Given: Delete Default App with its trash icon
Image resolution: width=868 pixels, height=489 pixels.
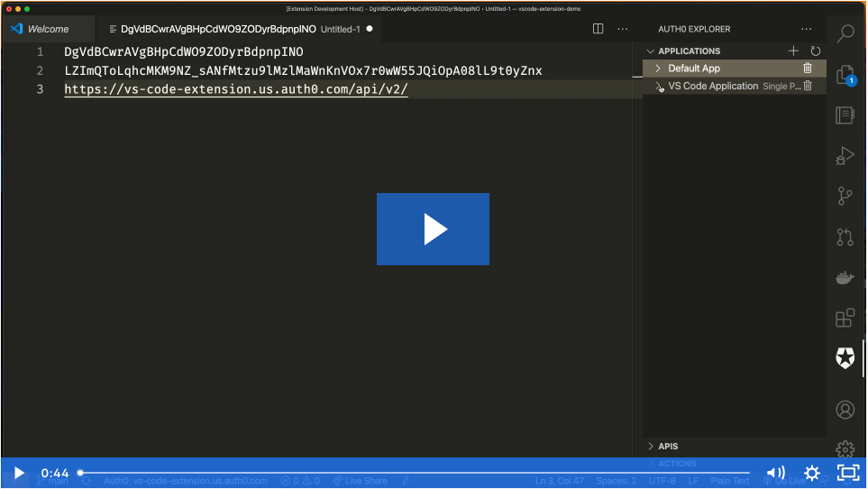Looking at the screenshot, I should click(x=808, y=68).
